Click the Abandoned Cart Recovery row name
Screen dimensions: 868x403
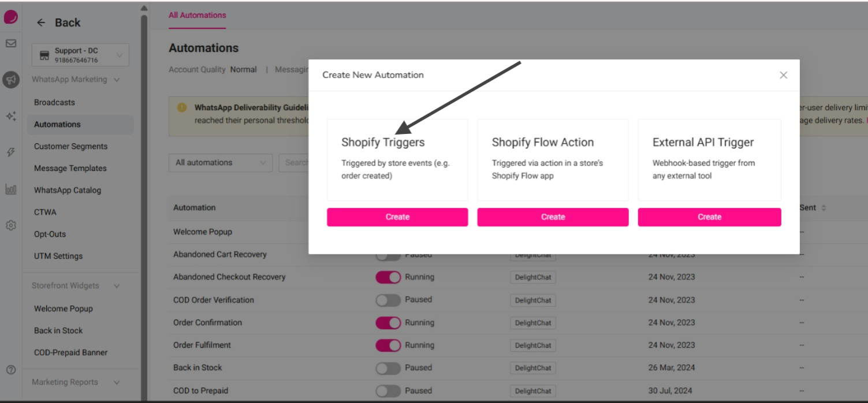(220, 255)
